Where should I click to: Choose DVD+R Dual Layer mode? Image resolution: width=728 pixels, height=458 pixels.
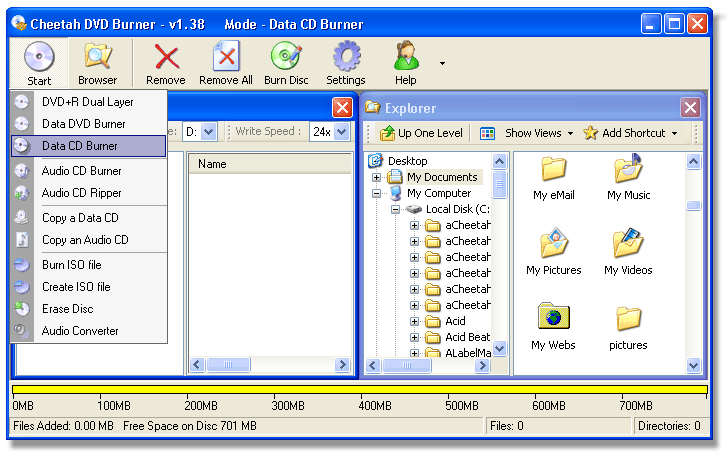[88, 102]
